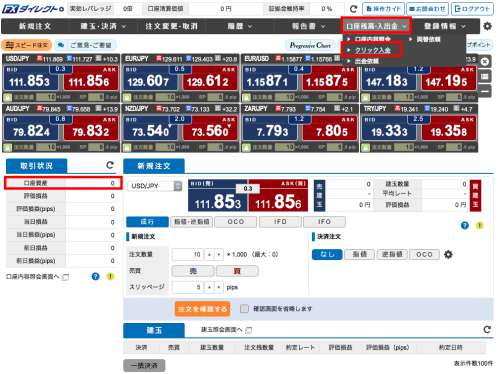This screenshot has width=500, height=374.
Task: Choose クリック入金 from the dropdown menu
Action: (372, 50)
